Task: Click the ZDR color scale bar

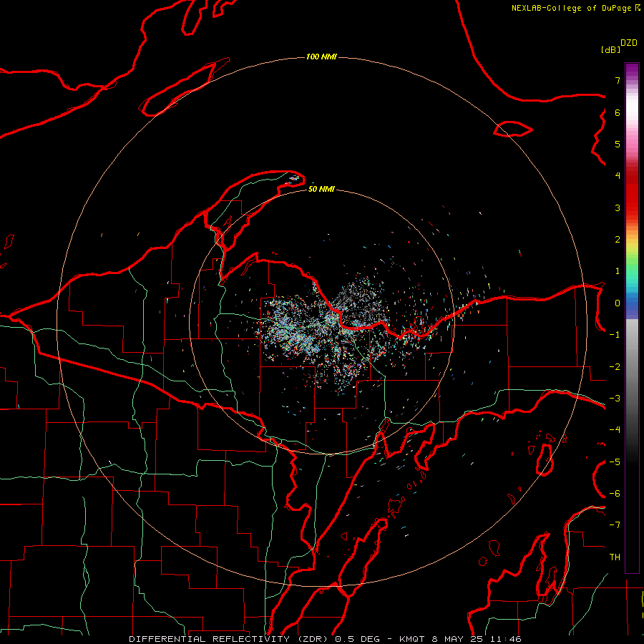Action: (x=632, y=318)
